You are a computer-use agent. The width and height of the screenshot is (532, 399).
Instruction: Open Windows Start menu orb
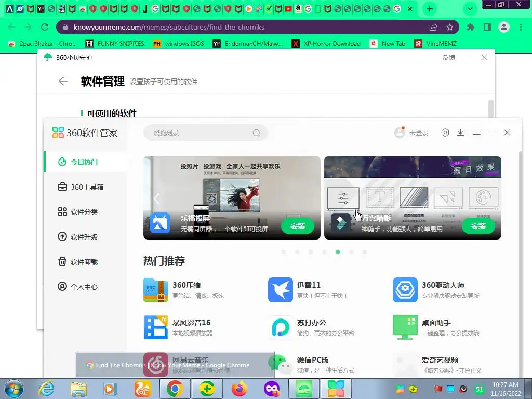(x=14, y=389)
